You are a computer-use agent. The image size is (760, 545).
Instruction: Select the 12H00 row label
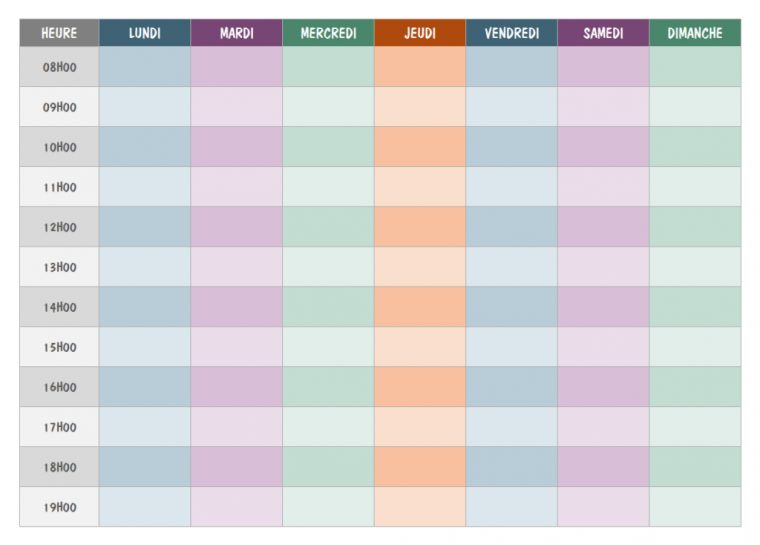click(59, 227)
